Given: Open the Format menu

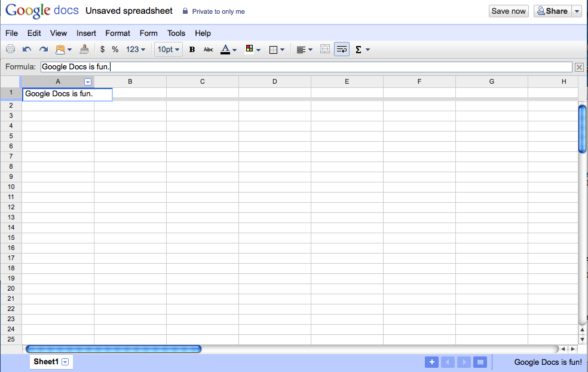Looking at the screenshot, I should [x=117, y=33].
